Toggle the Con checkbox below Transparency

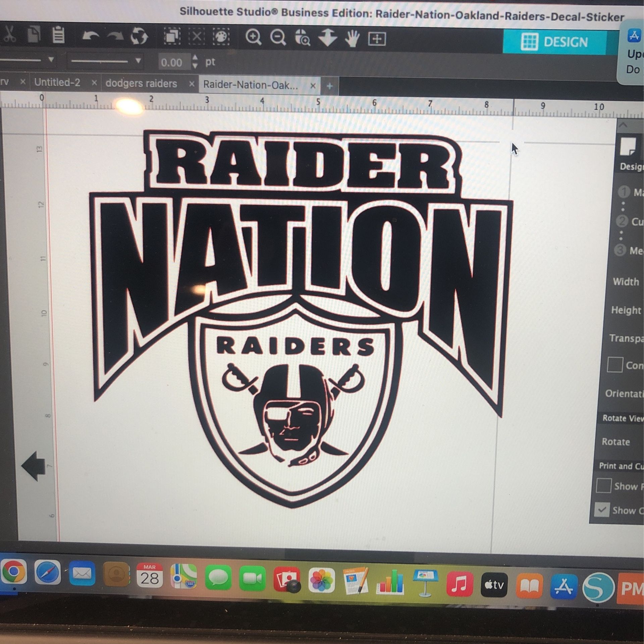click(615, 365)
